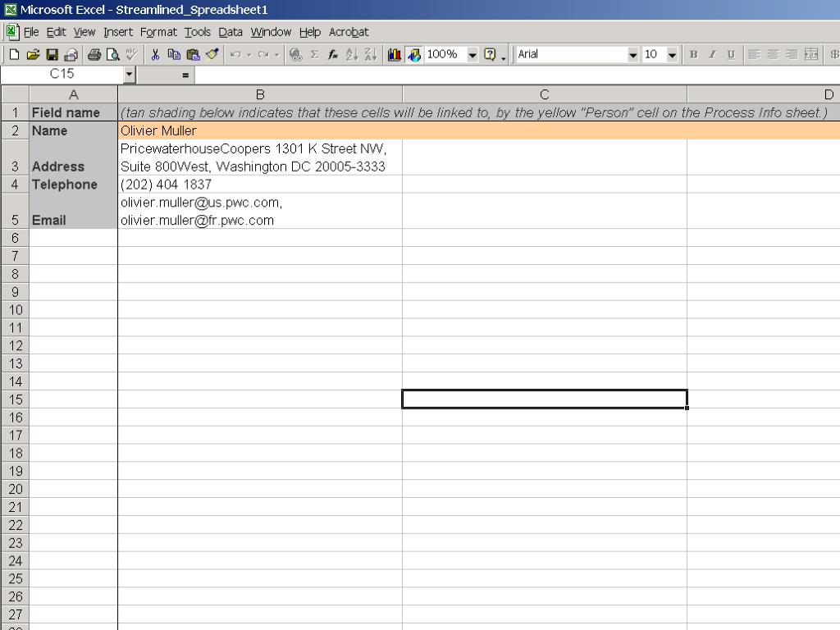Open the Window menu
This screenshot has width=840, height=630.
tap(271, 32)
